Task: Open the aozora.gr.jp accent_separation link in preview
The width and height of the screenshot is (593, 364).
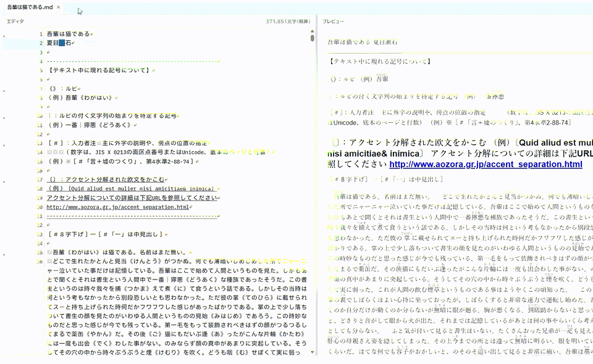Action: click(486, 164)
